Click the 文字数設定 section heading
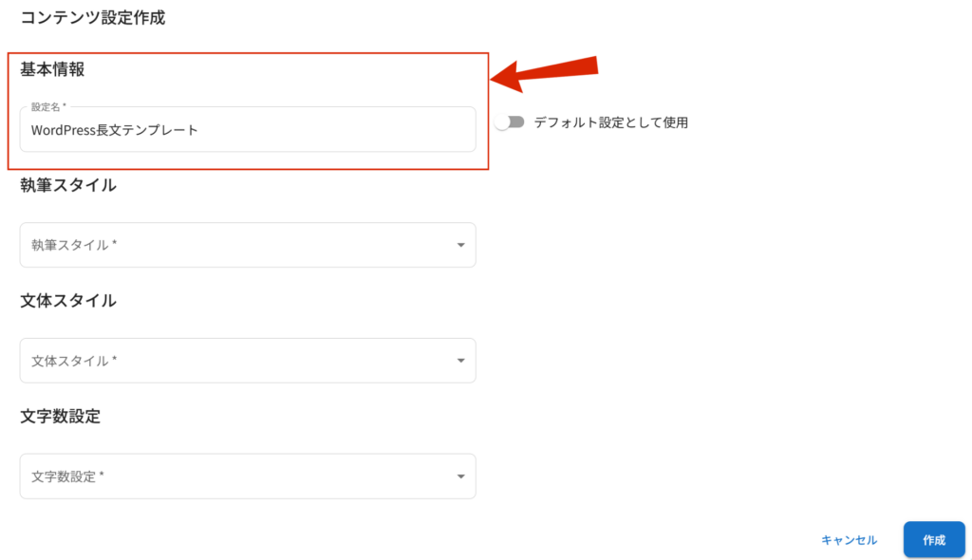This screenshot has height=560, width=972. pyautogui.click(x=60, y=416)
